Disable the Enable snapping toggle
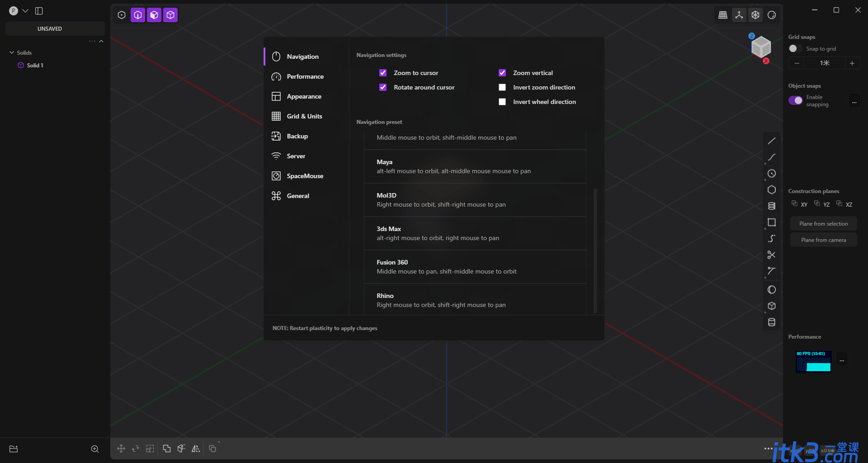The width and height of the screenshot is (868, 463). (796, 100)
